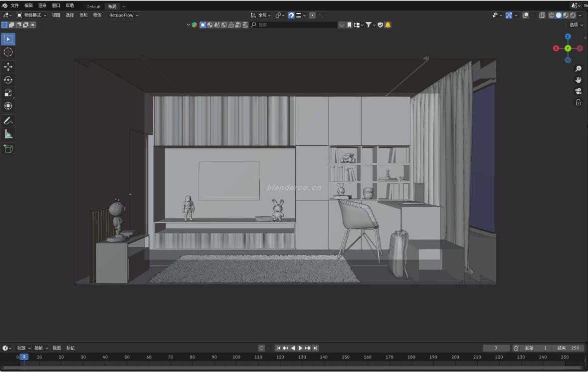Click the red X axis gizmo
This screenshot has height=372, width=588.
tap(556, 48)
